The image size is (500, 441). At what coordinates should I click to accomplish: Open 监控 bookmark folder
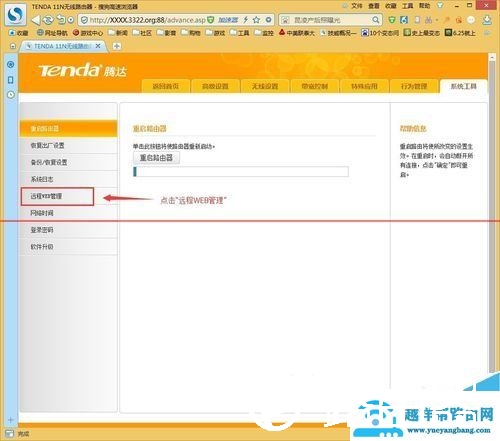(264, 33)
